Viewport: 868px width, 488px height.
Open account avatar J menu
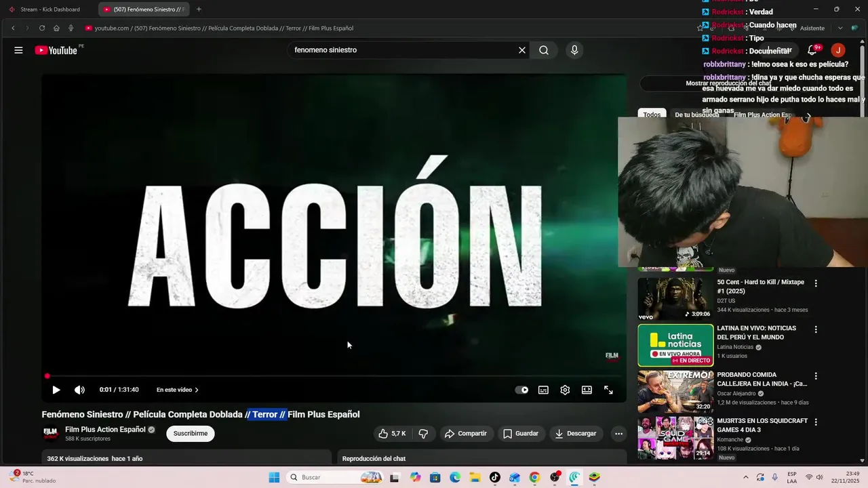pyautogui.click(x=838, y=50)
